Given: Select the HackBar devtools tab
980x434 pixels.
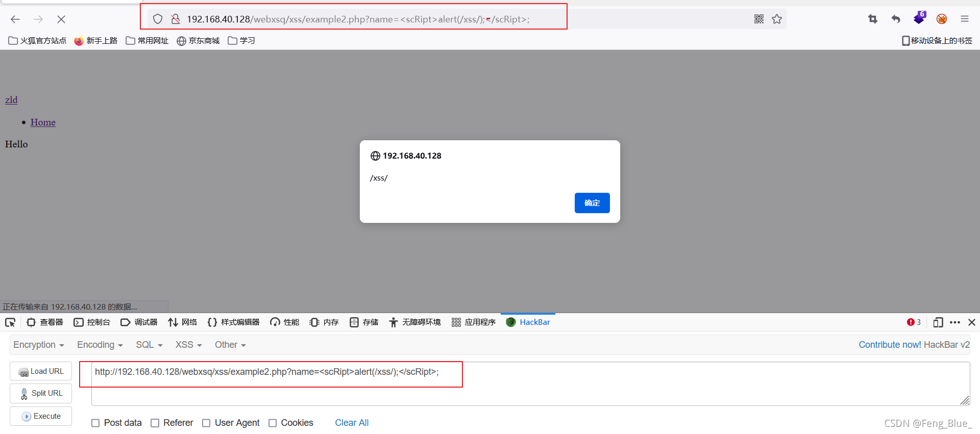Looking at the screenshot, I should tap(528, 322).
